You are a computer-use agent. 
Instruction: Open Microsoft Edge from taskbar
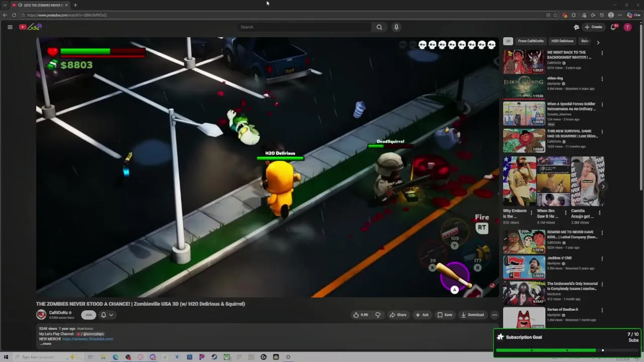point(116,357)
